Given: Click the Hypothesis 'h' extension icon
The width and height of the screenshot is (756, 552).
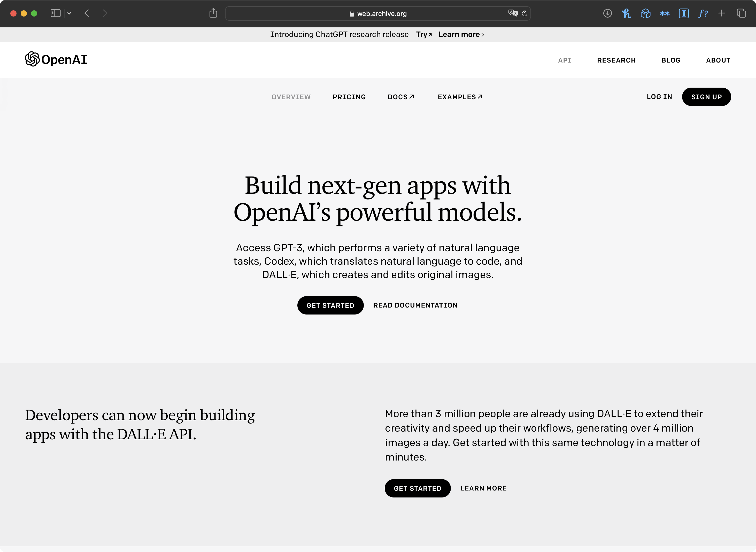Looking at the screenshot, I should [x=626, y=13].
